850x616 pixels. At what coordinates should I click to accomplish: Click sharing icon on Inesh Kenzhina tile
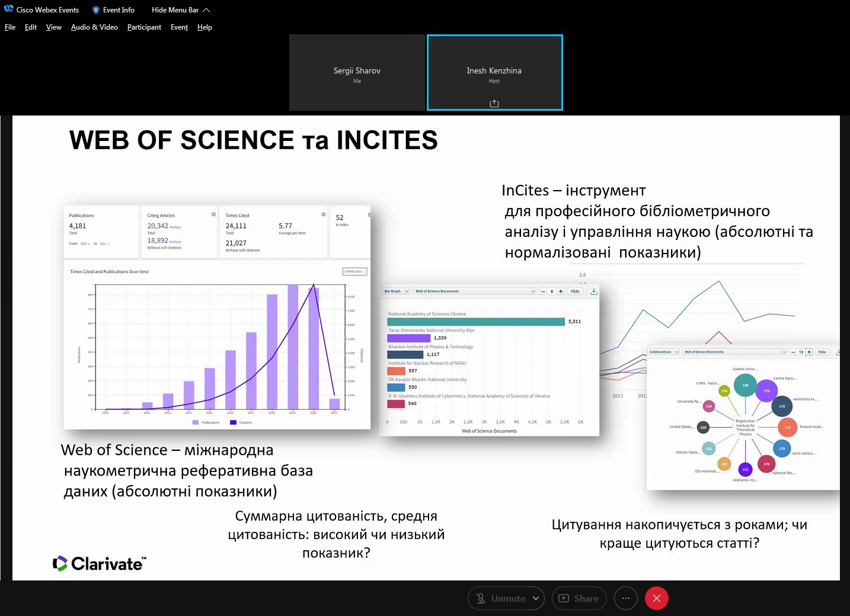click(x=494, y=104)
